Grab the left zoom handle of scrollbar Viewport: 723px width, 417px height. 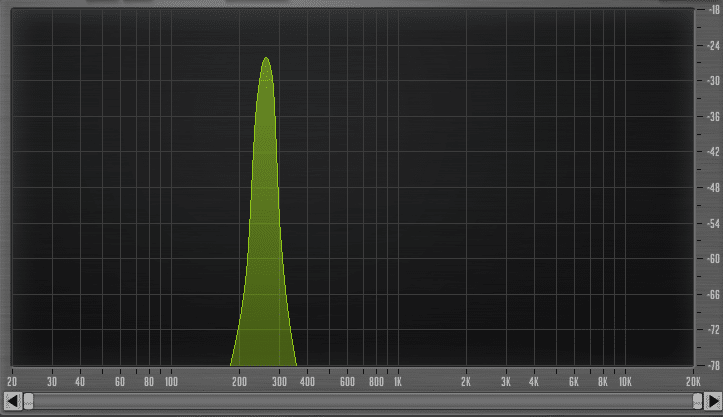click(x=28, y=401)
